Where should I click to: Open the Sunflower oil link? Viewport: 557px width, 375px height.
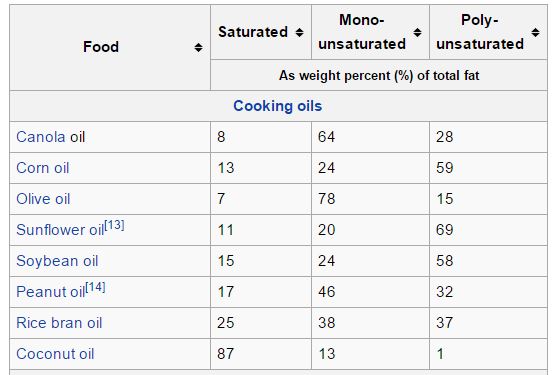tap(60, 230)
